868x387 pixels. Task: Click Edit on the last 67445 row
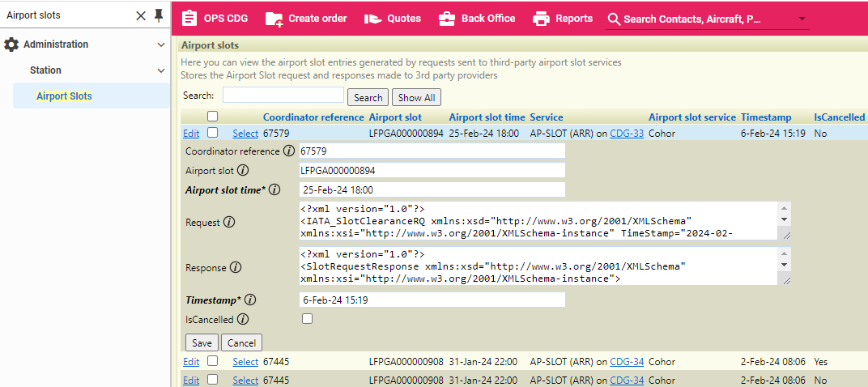[191, 381]
